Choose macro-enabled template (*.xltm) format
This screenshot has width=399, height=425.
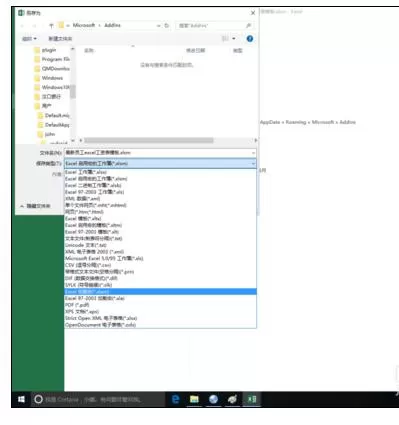pos(160,225)
